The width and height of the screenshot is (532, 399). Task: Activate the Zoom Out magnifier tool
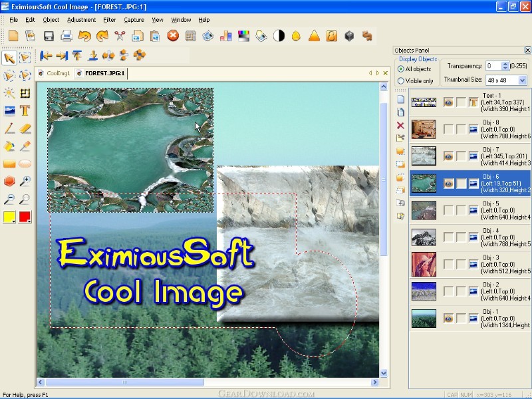pos(9,199)
